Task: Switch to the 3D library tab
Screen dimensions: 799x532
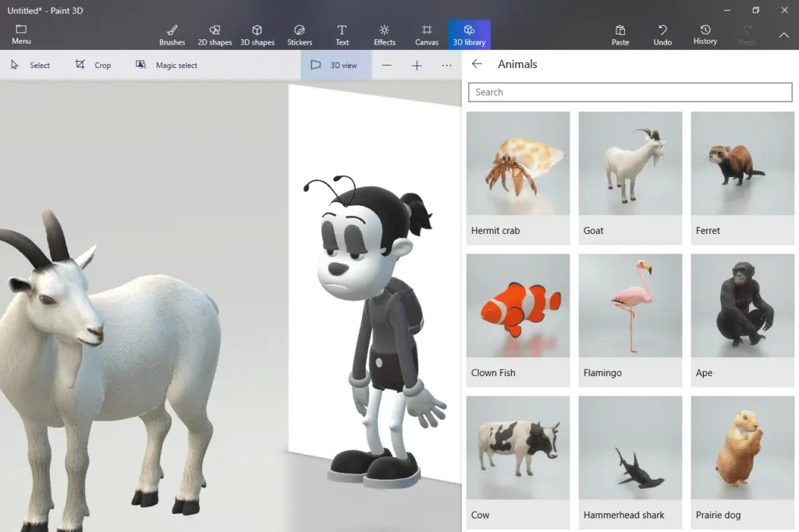Action: point(469,35)
